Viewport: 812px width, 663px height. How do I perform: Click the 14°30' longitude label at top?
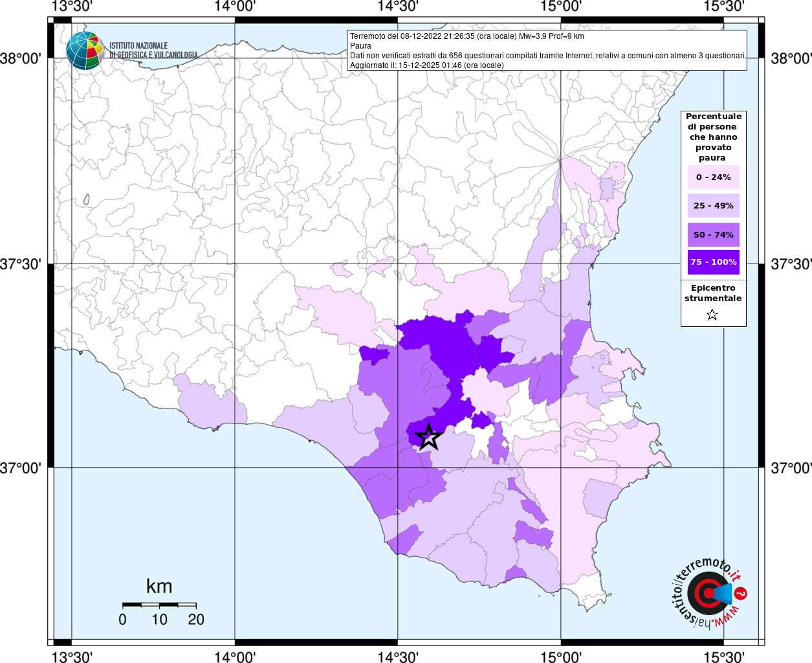coord(397,6)
